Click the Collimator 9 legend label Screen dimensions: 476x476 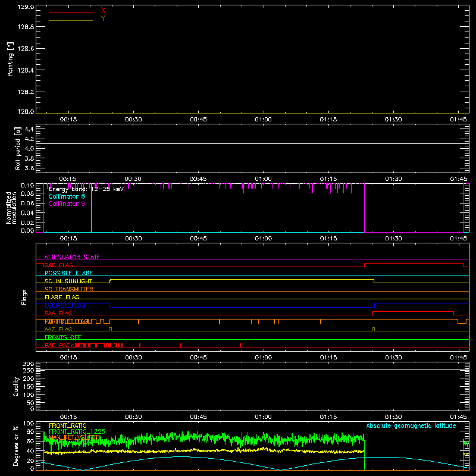point(67,203)
